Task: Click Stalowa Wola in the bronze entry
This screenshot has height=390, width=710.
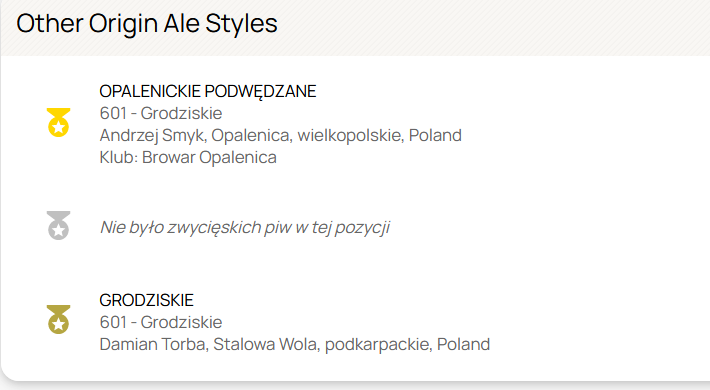Action: coord(266,344)
